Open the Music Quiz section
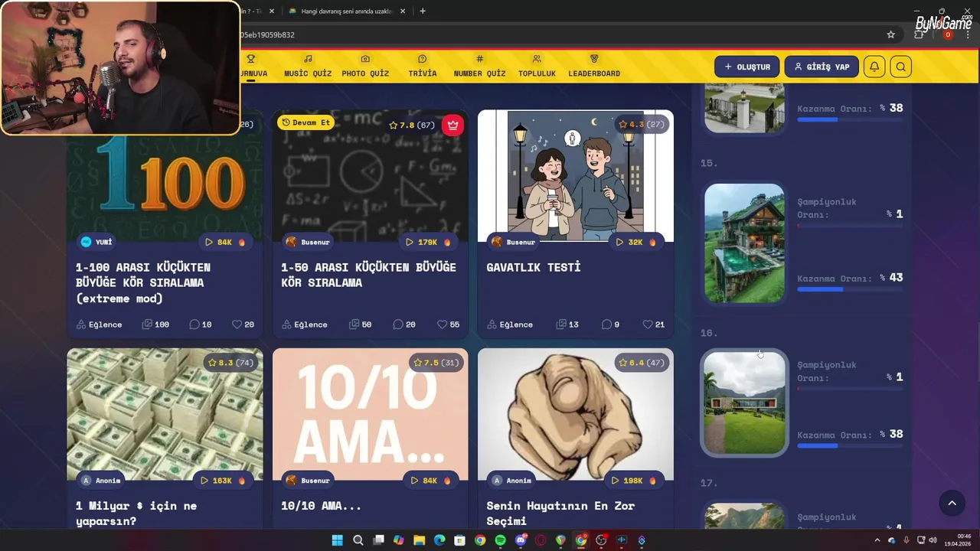The width and height of the screenshot is (980, 551). click(308, 67)
